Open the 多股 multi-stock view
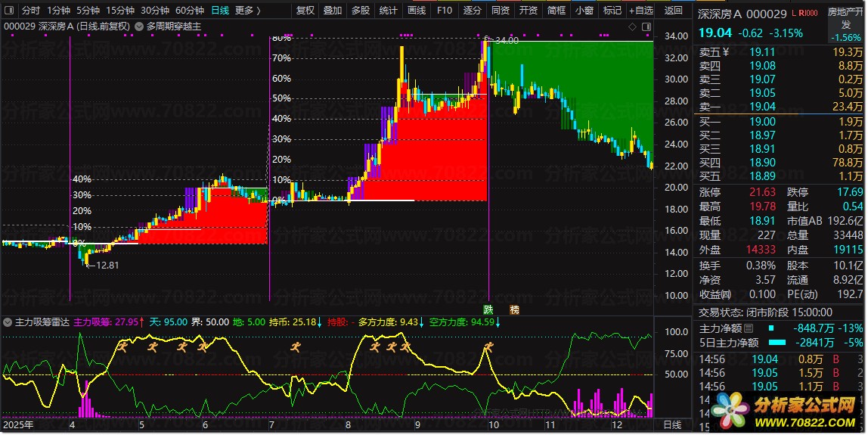Image resolution: width=868 pixels, height=435 pixels. click(361, 10)
